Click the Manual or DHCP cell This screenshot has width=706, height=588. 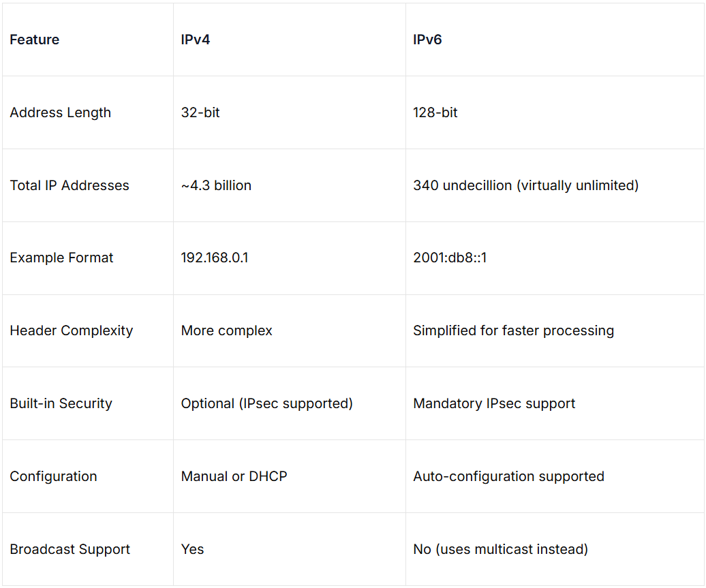[234, 476]
